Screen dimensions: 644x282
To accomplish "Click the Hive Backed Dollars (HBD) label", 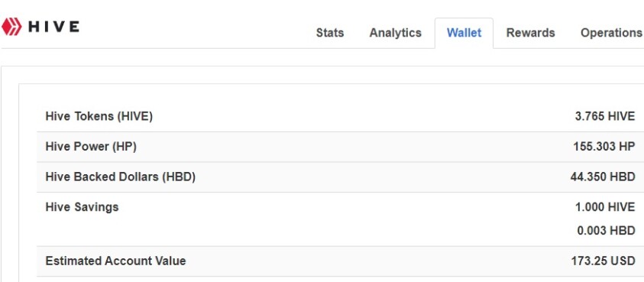I will (121, 177).
